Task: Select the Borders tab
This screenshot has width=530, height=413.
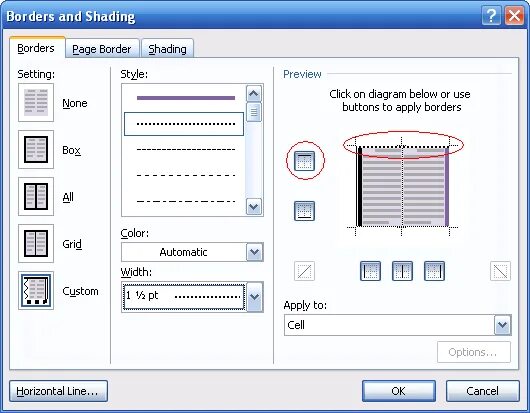Action: point(36,48)
